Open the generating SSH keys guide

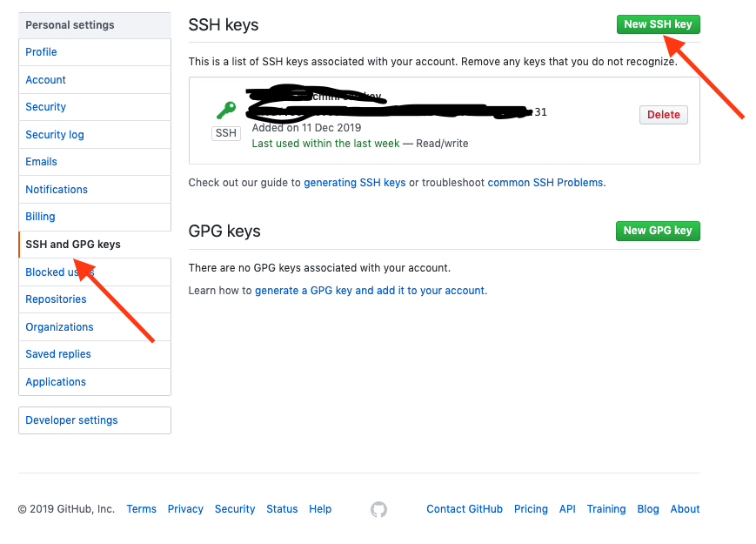(x=354, y=183)
